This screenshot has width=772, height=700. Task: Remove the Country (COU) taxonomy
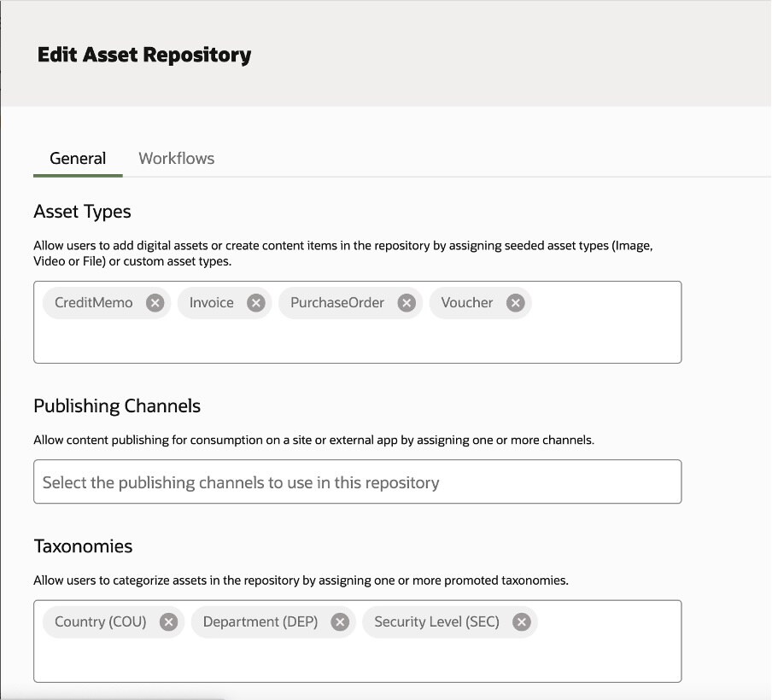(168, 622)
